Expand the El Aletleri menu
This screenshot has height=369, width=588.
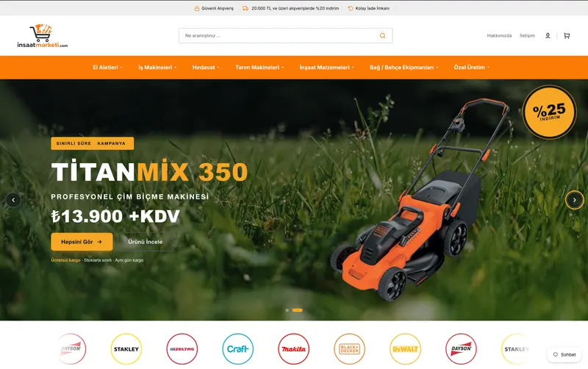(x=107, y=68)
